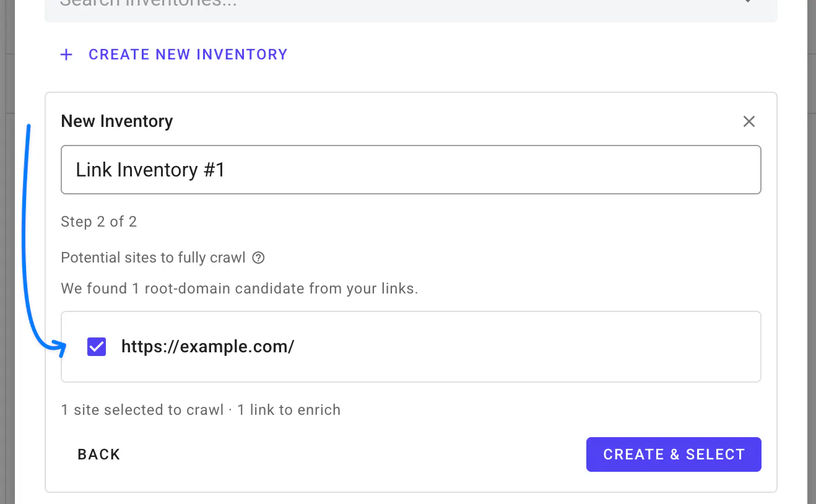Click the root-domain candidate message text
Viewport: 816px width, 504px height.
(x=240, y=289)
